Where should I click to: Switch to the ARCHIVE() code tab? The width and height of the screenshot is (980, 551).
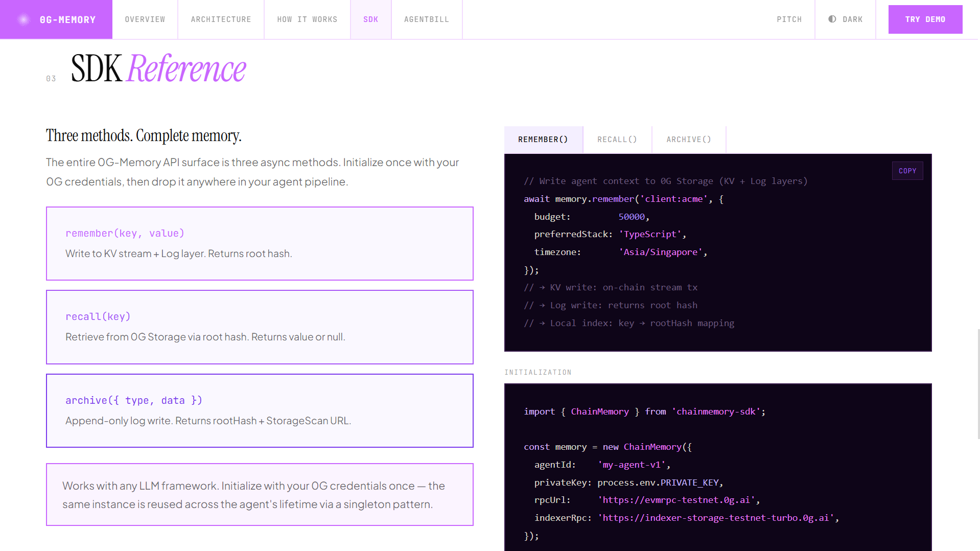tap(689, 140)
